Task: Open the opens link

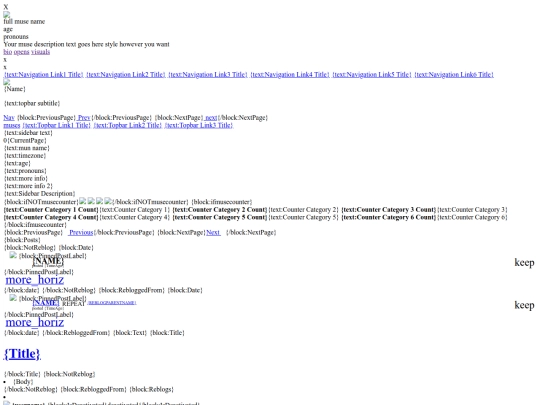Action: (x=21, y=52)
